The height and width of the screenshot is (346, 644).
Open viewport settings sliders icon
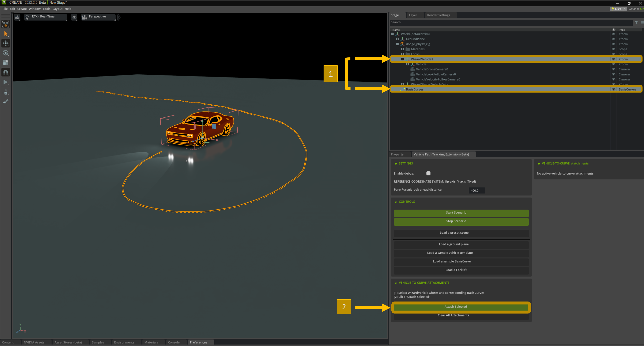tap(17, 17)
